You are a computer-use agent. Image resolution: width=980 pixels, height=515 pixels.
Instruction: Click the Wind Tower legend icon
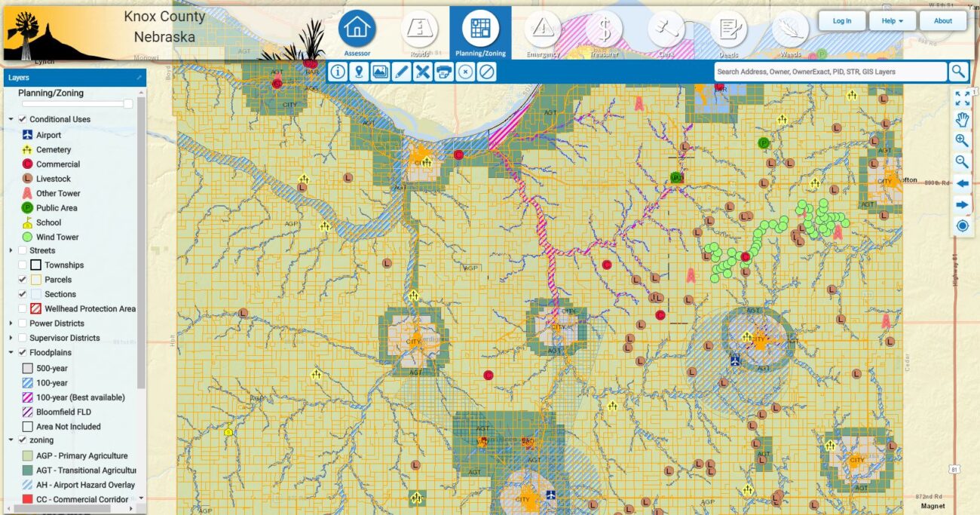pyautogui.click(x=27, y=237)
